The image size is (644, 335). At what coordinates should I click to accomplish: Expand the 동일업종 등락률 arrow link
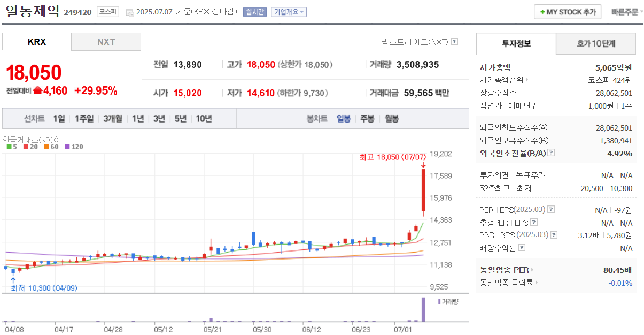536,283
